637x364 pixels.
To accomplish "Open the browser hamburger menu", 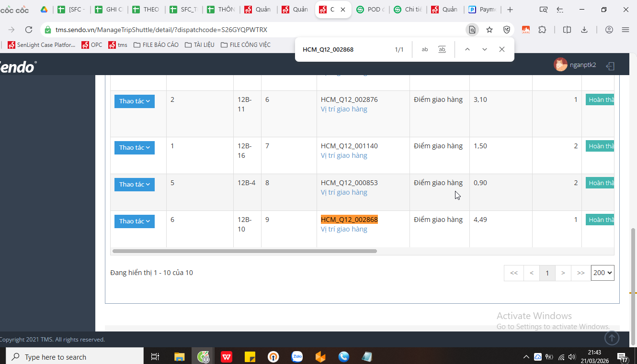I will pos(626,30).
